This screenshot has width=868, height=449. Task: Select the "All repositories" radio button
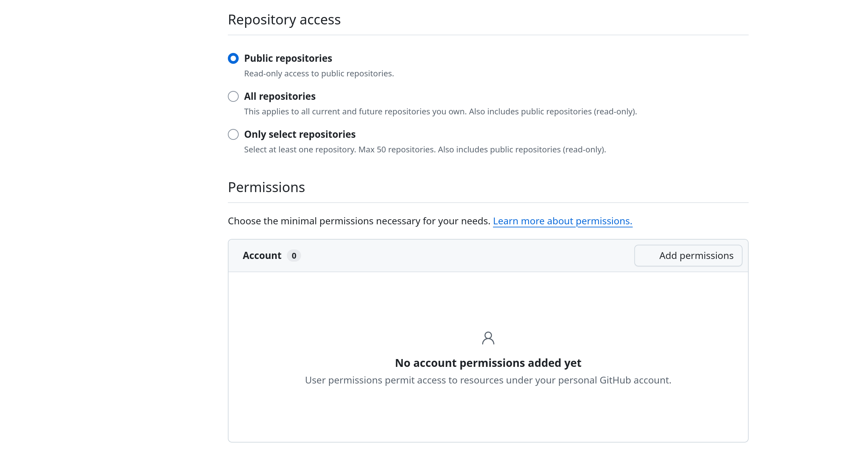point(233,96)
